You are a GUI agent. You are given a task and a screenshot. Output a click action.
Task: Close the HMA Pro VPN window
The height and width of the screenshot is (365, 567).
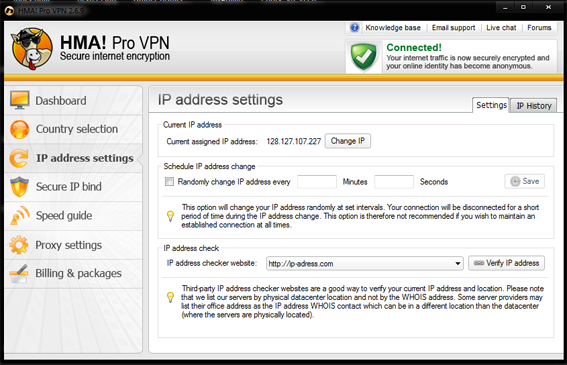[548, 7]
